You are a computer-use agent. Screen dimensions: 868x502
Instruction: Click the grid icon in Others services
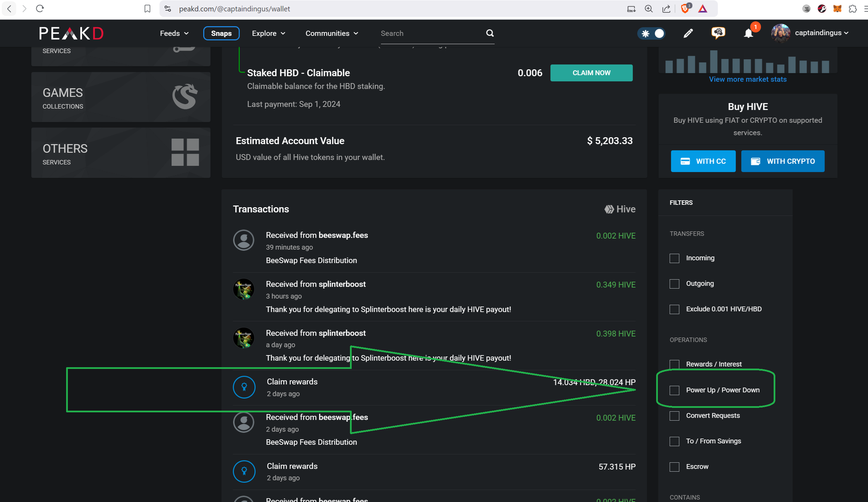[x=185, y=152]
